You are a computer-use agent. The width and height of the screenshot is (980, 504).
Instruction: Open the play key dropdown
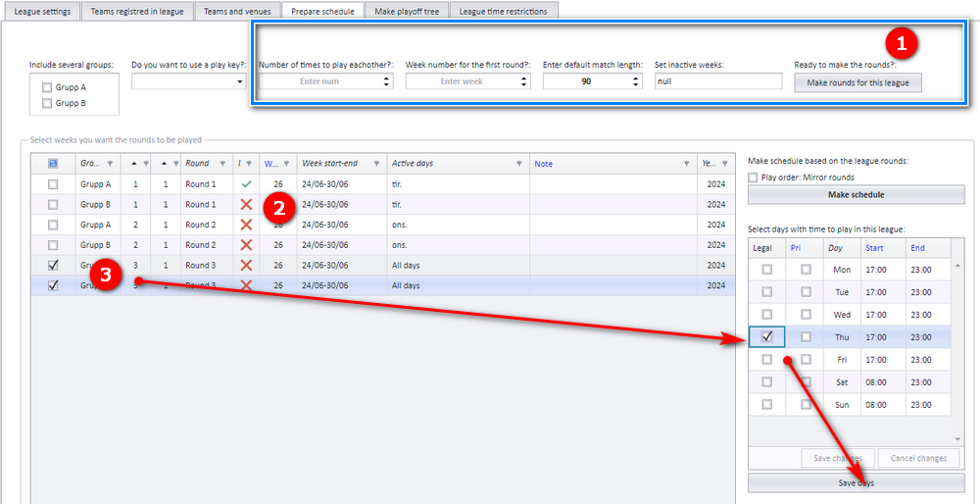(x=240, y=82)
